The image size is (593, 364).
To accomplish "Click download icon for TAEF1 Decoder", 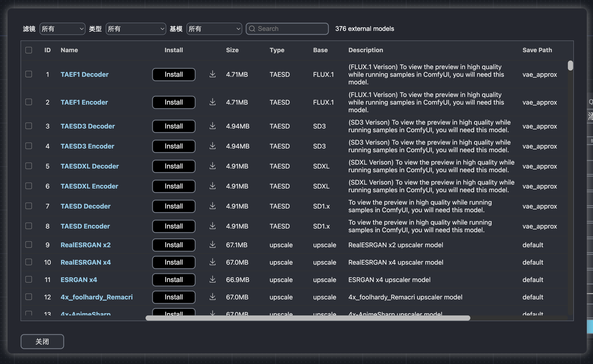I will pos(212,74).
